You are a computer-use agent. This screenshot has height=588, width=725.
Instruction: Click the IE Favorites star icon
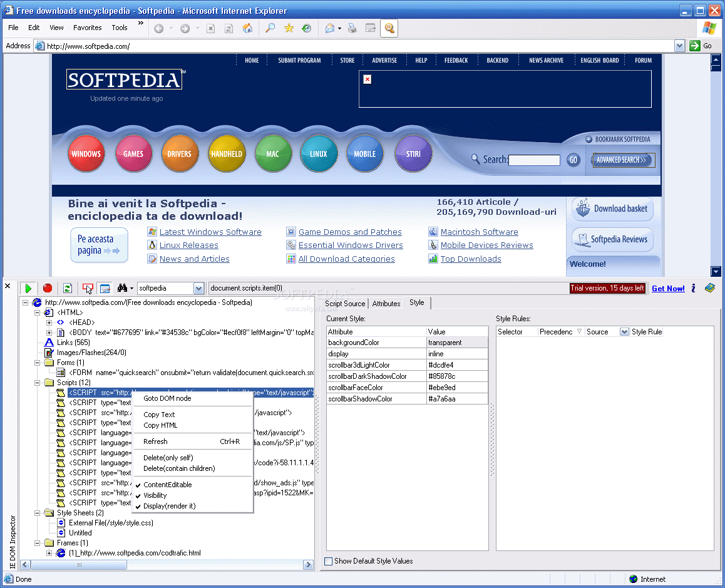tap(289, 29)
